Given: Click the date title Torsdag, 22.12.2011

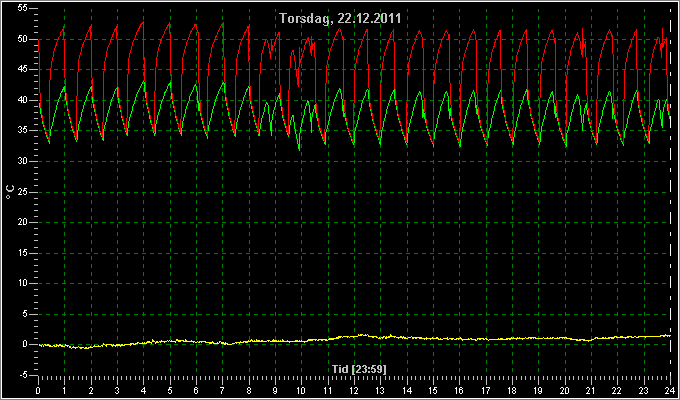Looking at the screenshot, I should pos(340,19).
